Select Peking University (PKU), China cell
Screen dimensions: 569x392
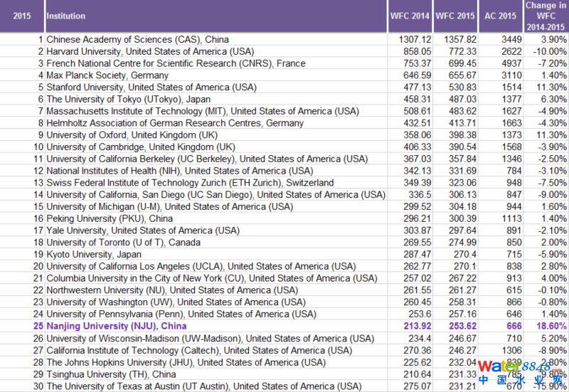click(x=110, y=218)
